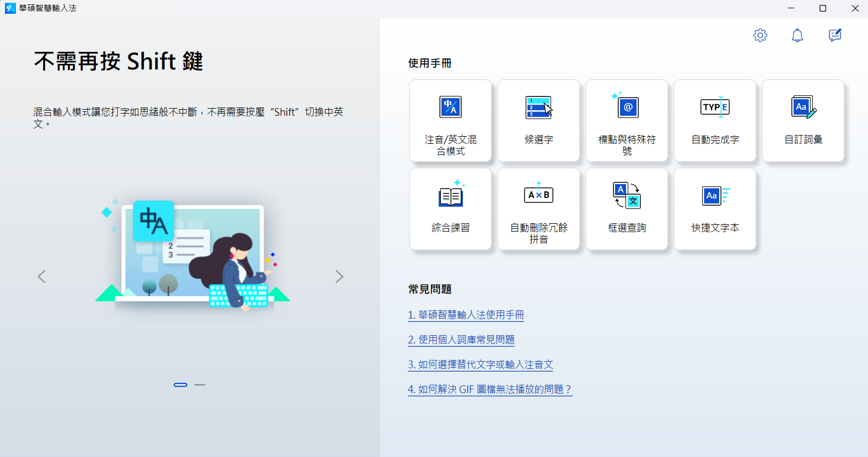This screenshot has height=457, width=868.
Task: Open the 自動完成字 manual card
Action: [x=715, y=121]
